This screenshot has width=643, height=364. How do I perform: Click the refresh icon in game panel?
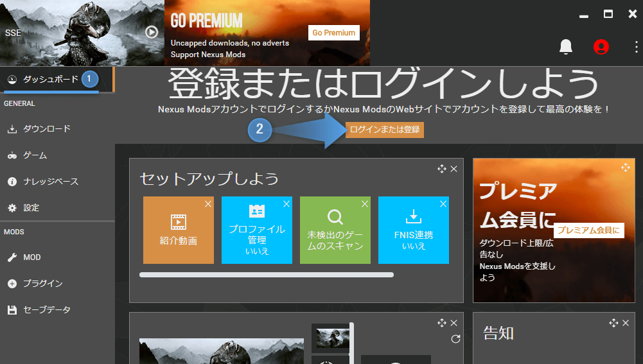(455, 339)
